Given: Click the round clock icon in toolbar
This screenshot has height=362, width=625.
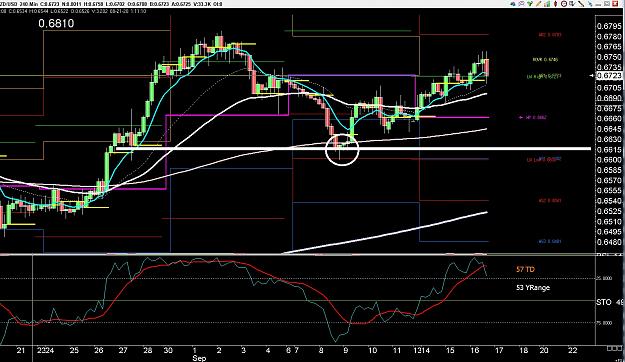Looking at the screenshot, I should point(564,4).
